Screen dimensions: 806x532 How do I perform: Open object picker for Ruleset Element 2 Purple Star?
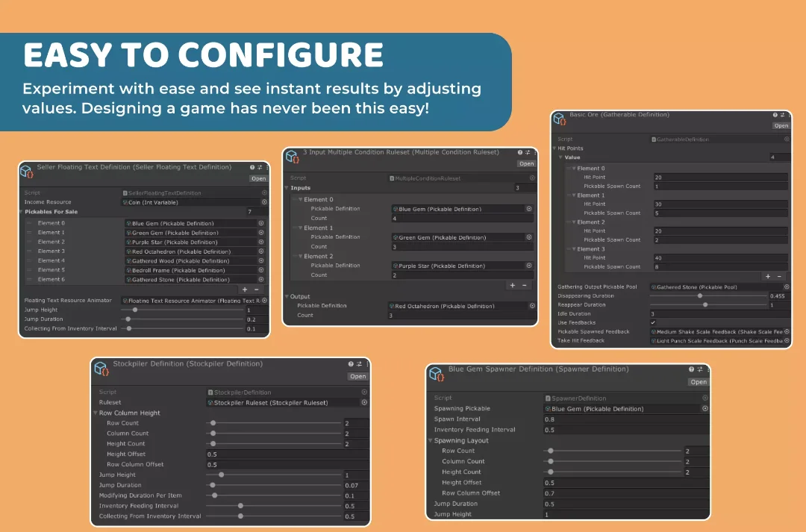pos(529,265)
